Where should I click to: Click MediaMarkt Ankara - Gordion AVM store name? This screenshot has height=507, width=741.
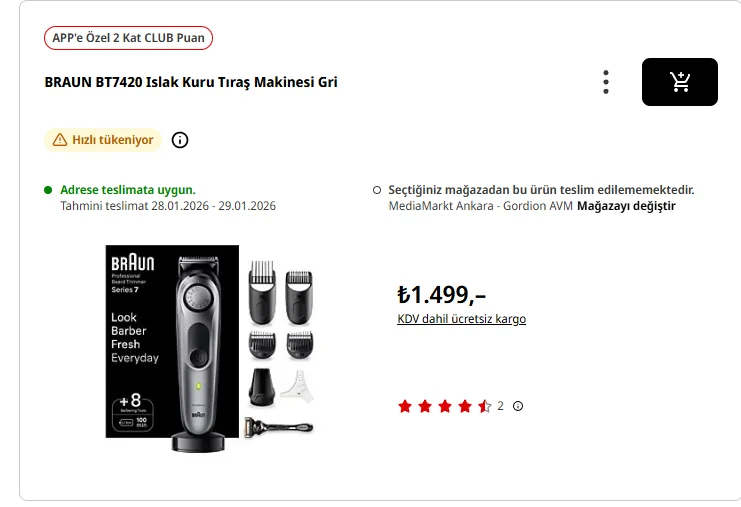tap(481, 206)
